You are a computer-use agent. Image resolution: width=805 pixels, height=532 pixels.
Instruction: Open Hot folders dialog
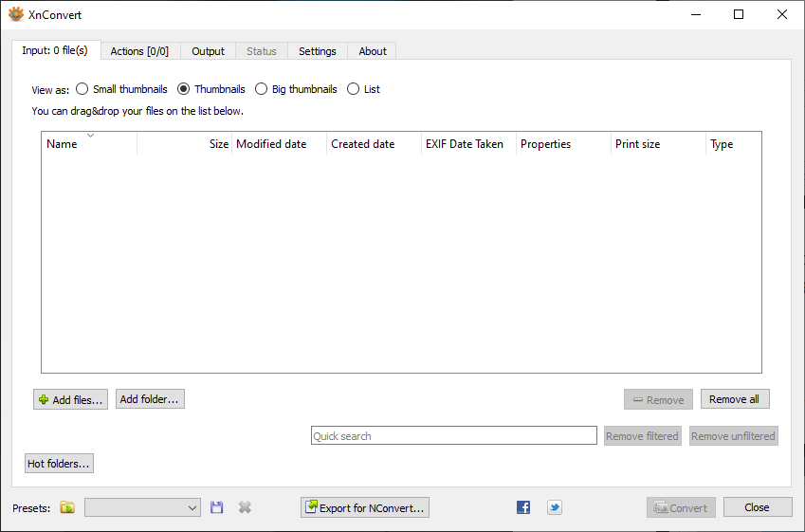pyautogui.click(x=59, y=463)
